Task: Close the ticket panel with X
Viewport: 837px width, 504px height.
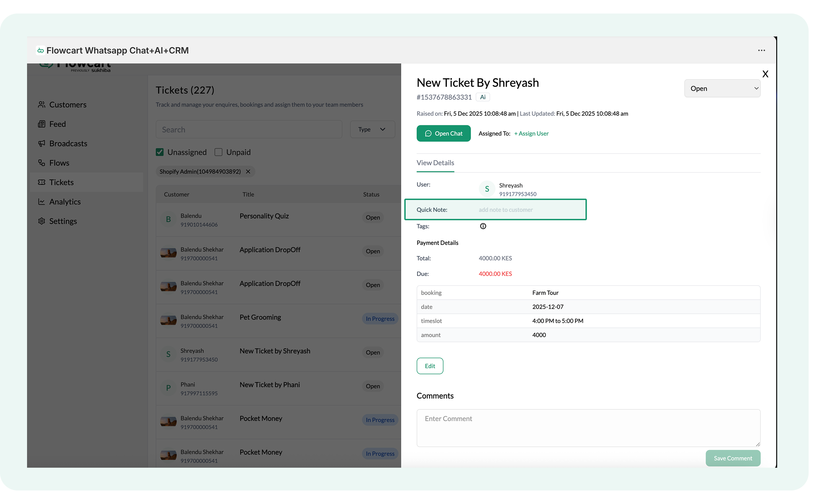Action: (765, 74)
